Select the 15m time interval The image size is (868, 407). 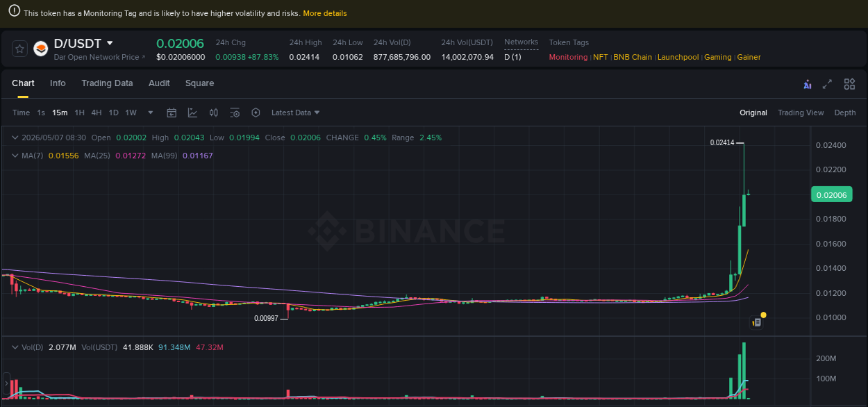[60, 113]
